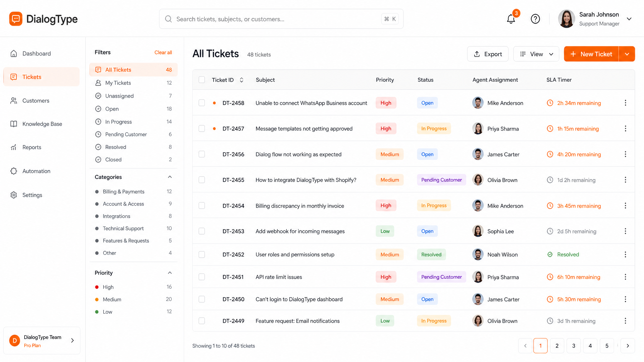
Task: Click the resolved checkmark icon on DT-2452
Action: point(550,255)
